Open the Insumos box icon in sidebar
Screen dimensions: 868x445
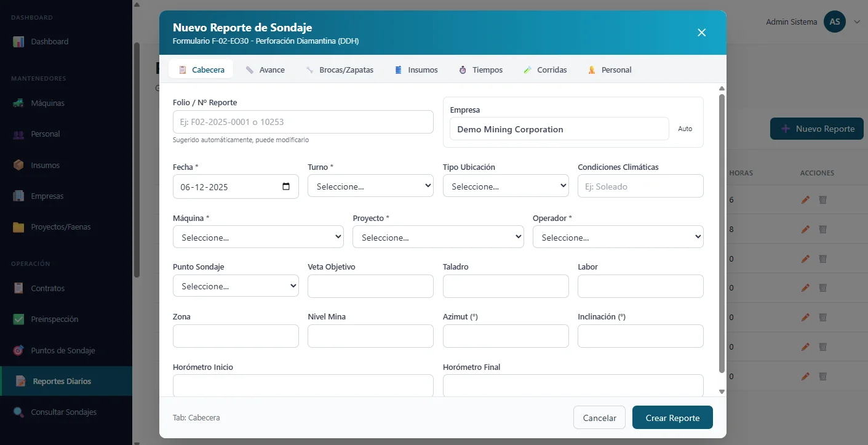pos(19,165)
